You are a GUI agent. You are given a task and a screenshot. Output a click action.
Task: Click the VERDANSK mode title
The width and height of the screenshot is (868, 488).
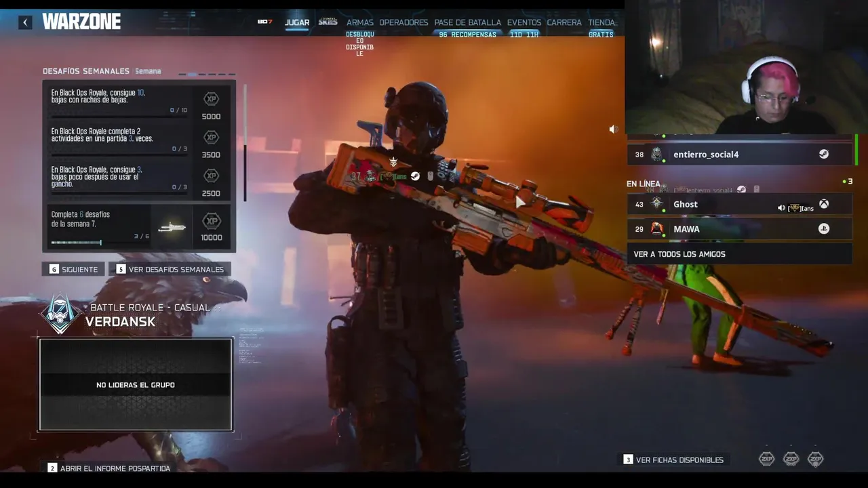tap(121, 322)
